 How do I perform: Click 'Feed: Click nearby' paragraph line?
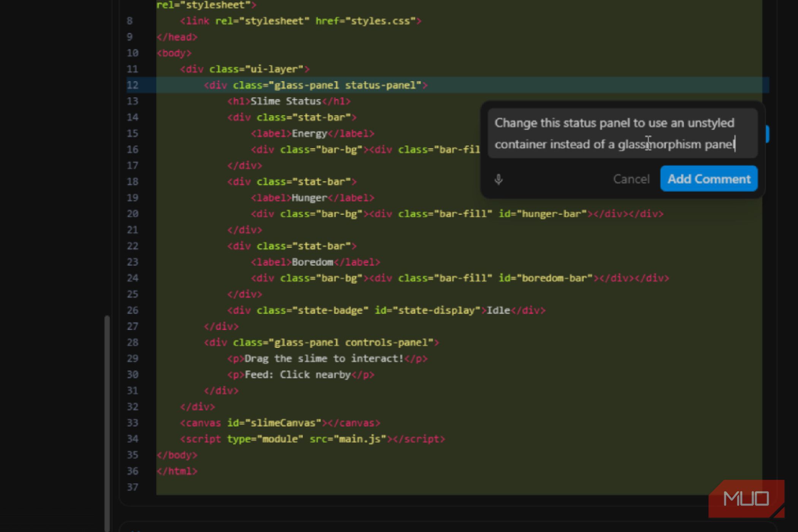(301, 374)
